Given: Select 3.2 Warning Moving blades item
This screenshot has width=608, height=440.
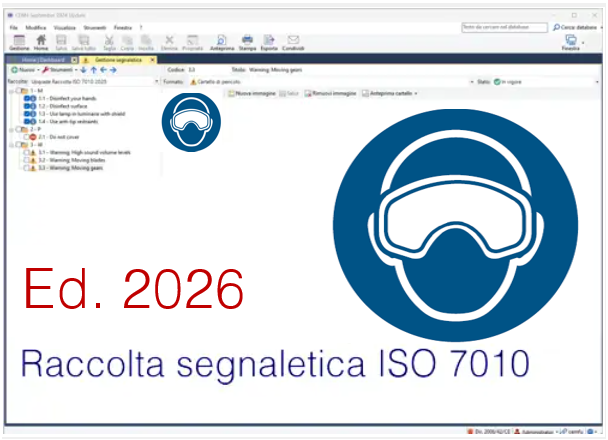Looking at the screenshot, I should point(69,160).
